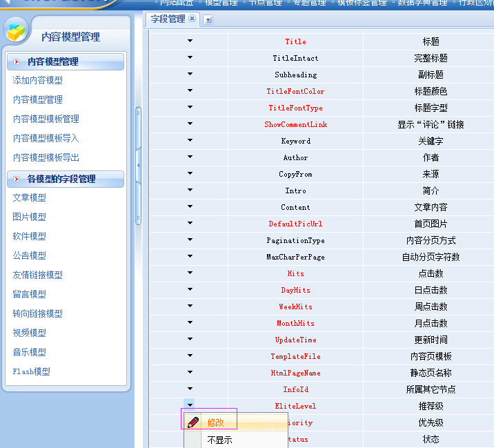Open dropdown arrow for the Title row

point(190,41)
